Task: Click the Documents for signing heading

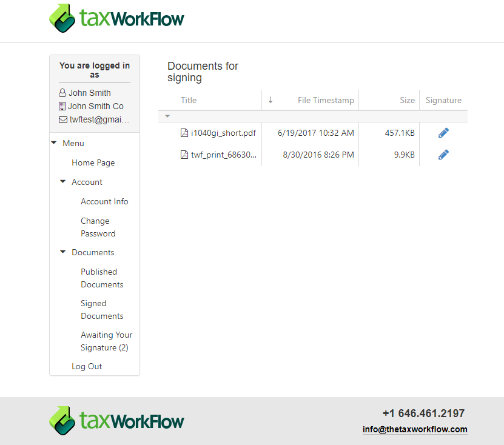Action: pos(203,72)
